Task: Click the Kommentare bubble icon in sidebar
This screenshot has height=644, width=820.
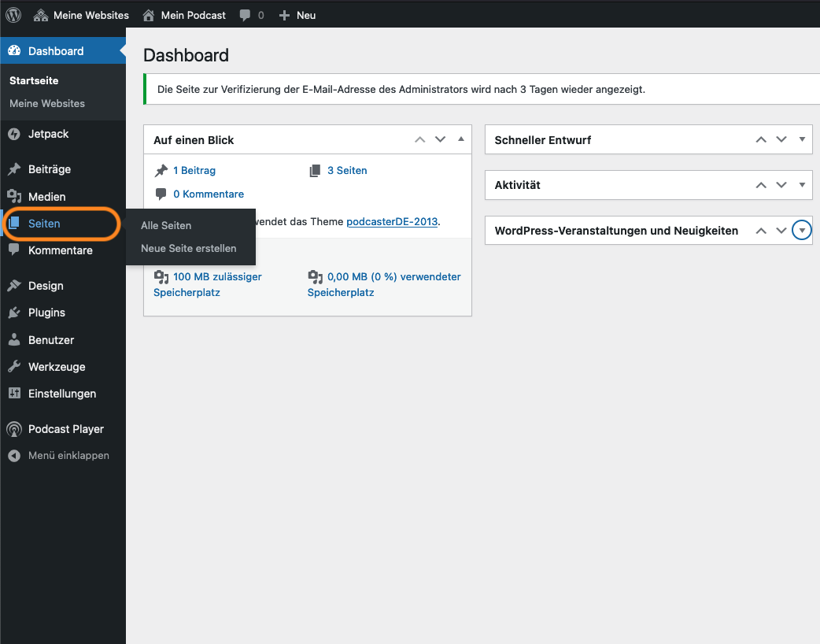Action: click(14, 250)
